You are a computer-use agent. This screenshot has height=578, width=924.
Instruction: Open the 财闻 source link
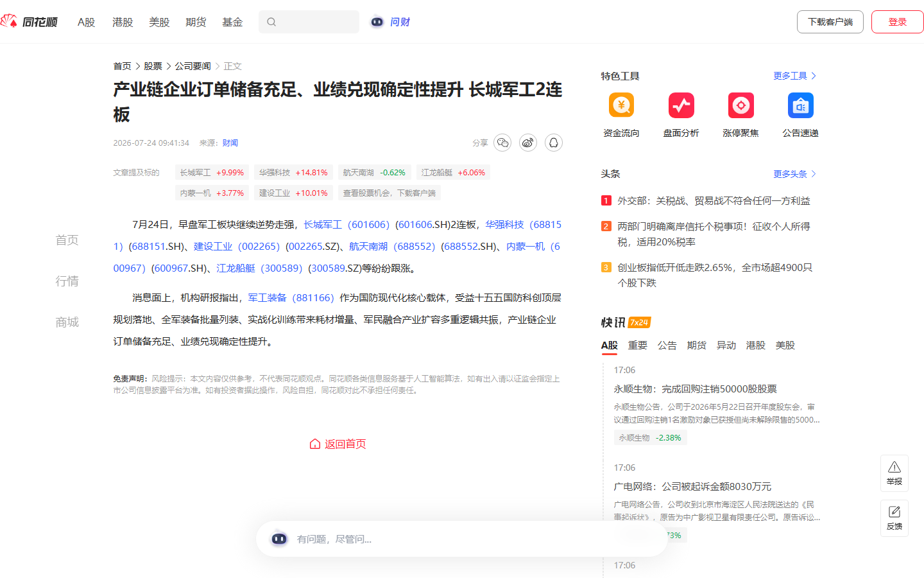[230, 143]
